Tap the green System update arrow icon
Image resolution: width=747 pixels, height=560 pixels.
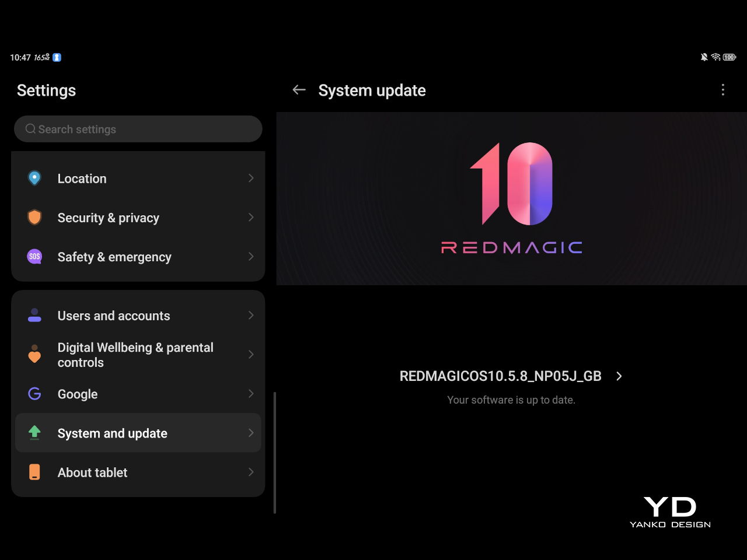[34, 432]
